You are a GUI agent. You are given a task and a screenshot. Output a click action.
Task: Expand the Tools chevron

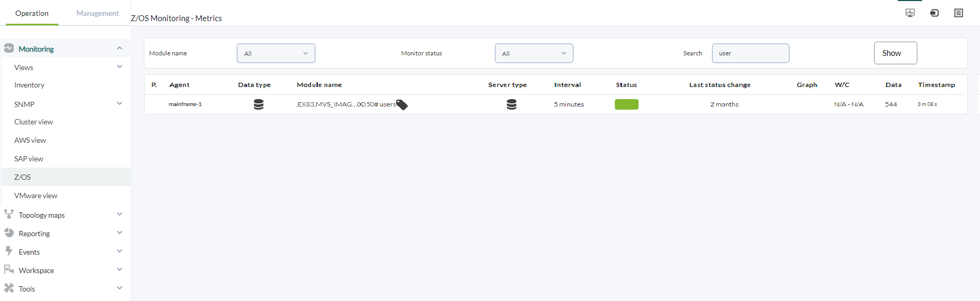[120, 288]
